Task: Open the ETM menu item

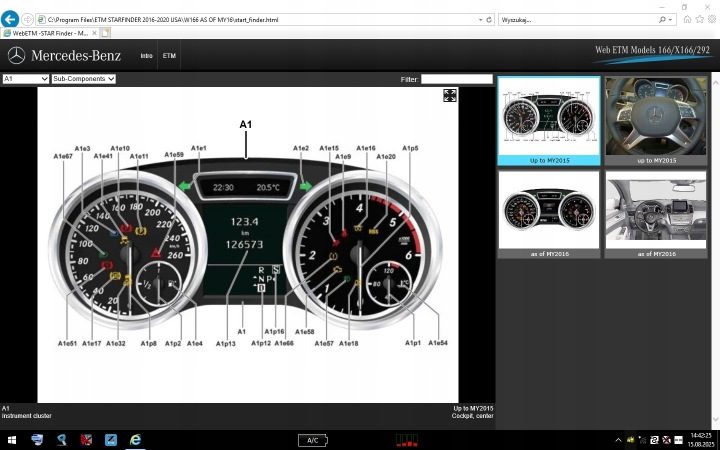Action: (x=169, y=56)
